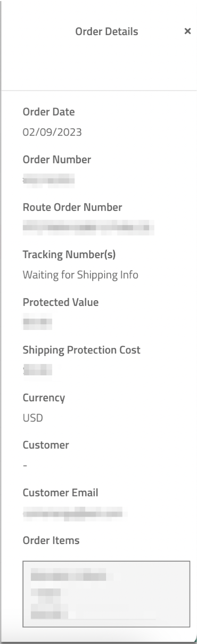Click the Order Date label

click(48, 112)
